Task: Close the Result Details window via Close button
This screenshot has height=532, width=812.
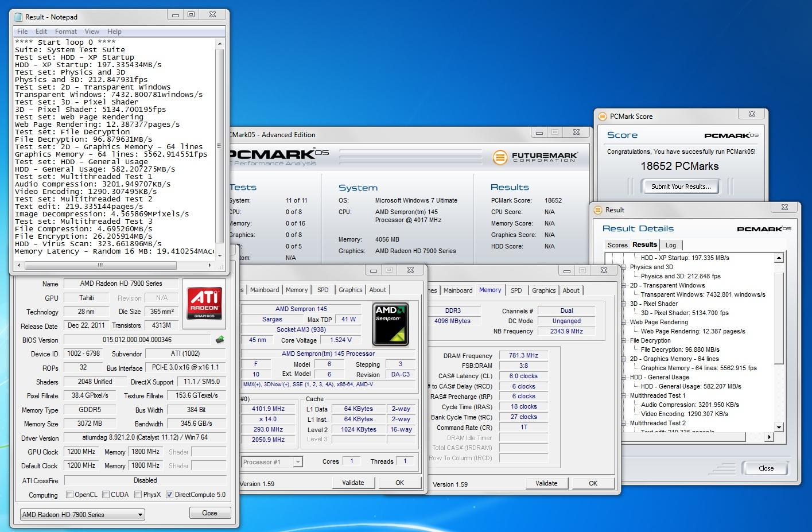Action: pos(766,468)
